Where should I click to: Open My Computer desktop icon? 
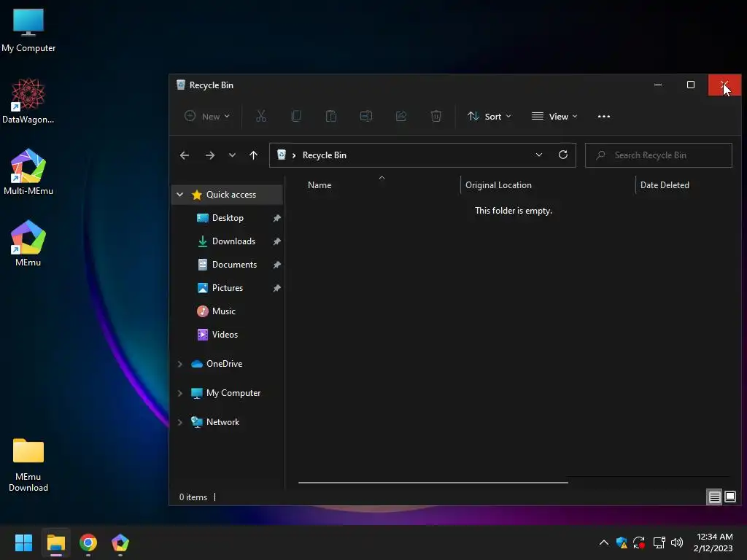(28, 30)
